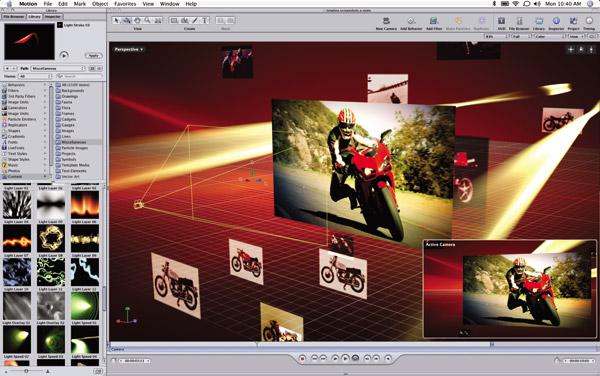Expand the Behaviors category arrow
Image resolution: width=600 pixels, height=376 pixels.
point(45,85)
